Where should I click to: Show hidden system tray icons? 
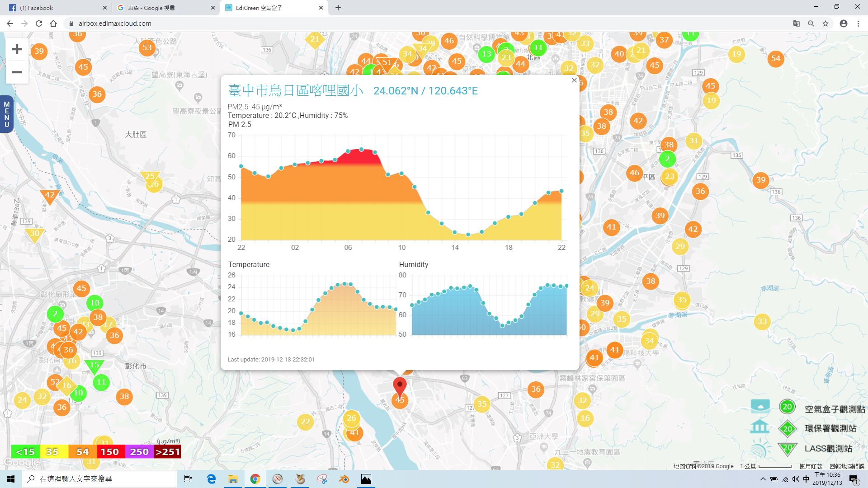[x=763, y=479]
